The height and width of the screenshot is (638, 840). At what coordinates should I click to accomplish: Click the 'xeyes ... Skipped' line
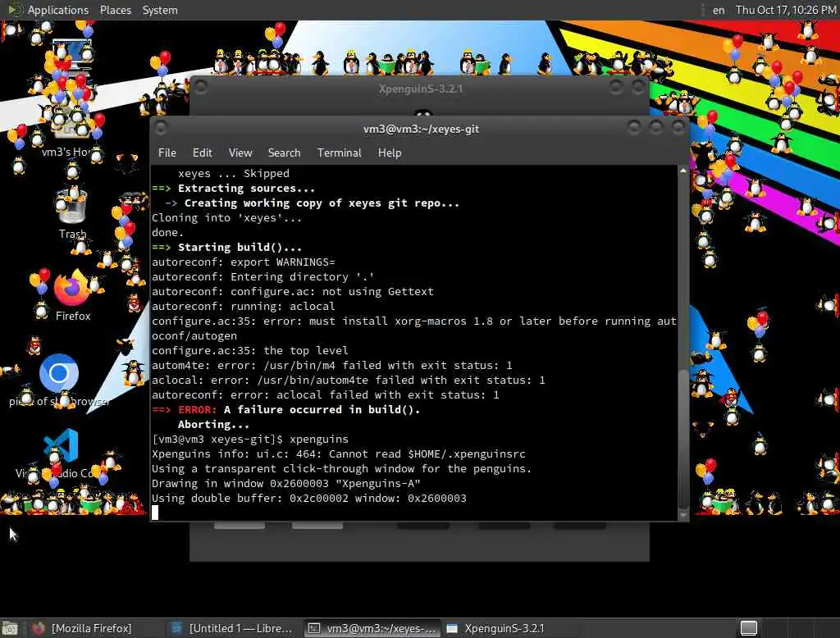click(234, 174)
